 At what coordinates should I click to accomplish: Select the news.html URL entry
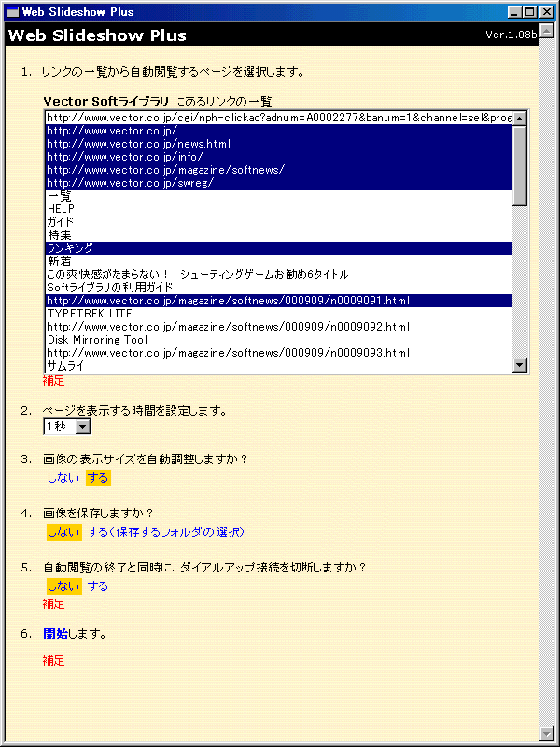coord(279,144)
